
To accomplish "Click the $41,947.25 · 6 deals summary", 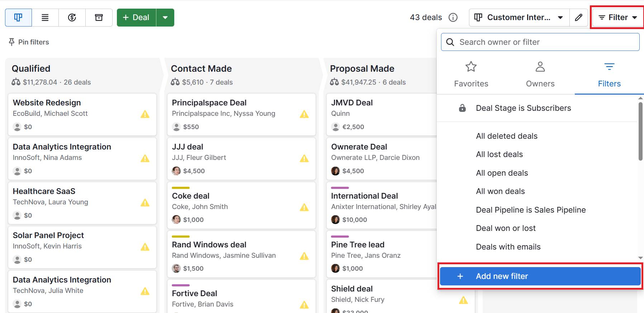I will pos(373,82).
